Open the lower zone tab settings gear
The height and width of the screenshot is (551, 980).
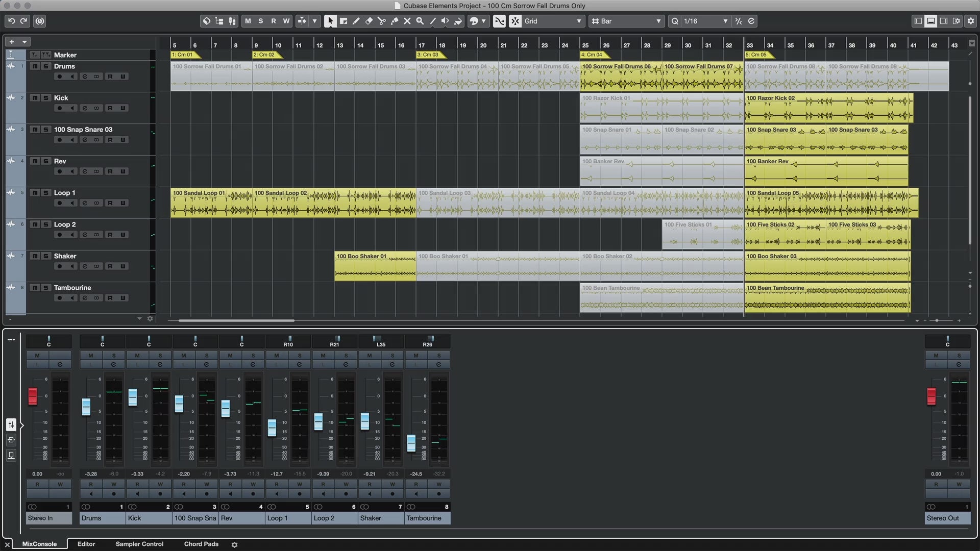coord(234,544)
